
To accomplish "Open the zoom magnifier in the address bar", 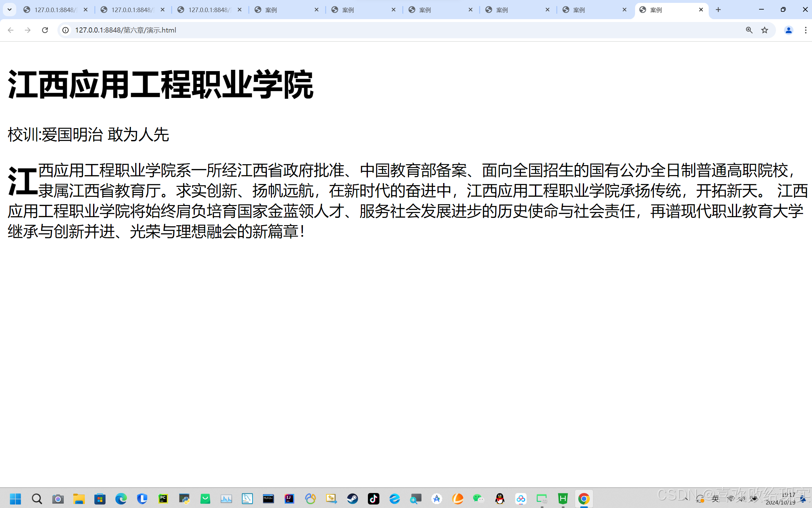I will (749, 30).
